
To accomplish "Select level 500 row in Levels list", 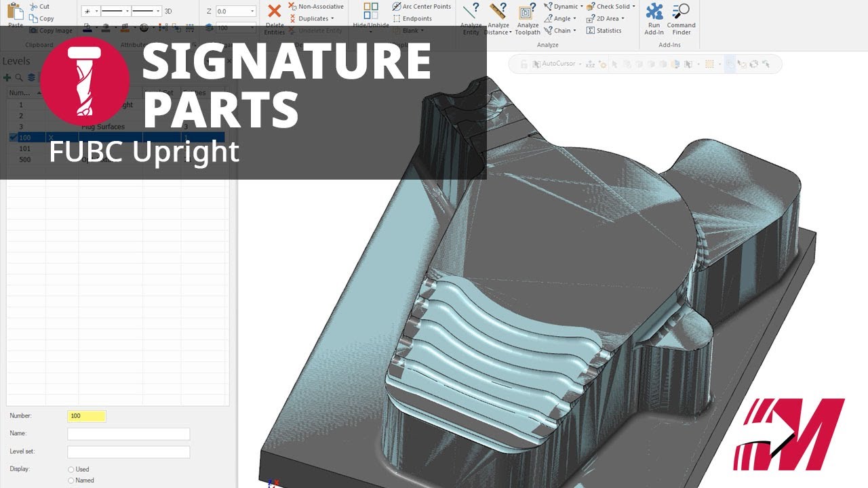I will pyautogui.click(x=115, y=159).
